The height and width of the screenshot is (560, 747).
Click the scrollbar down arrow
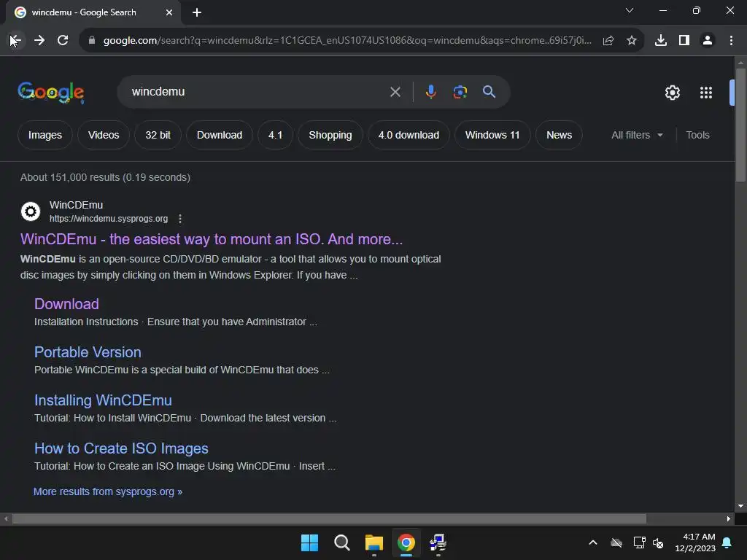point(740,506)
